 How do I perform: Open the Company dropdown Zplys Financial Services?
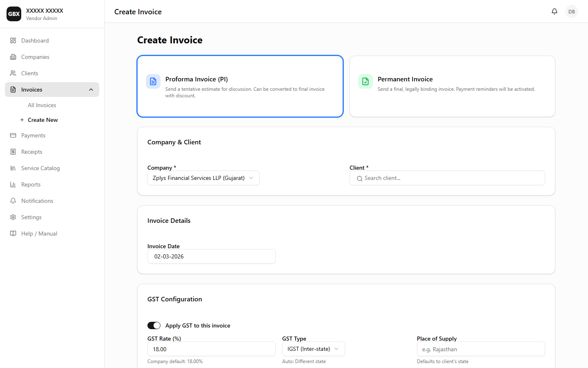click(x=203, y=178)
